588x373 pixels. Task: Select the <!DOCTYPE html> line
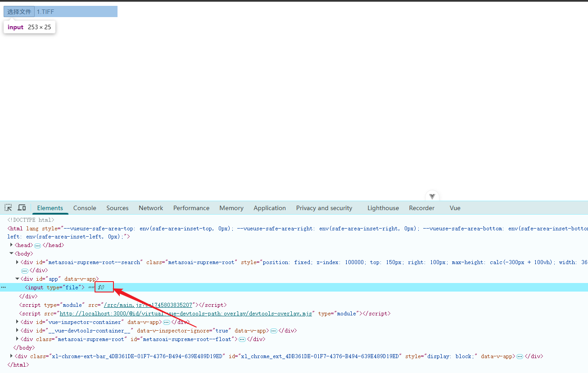[31, 220]
